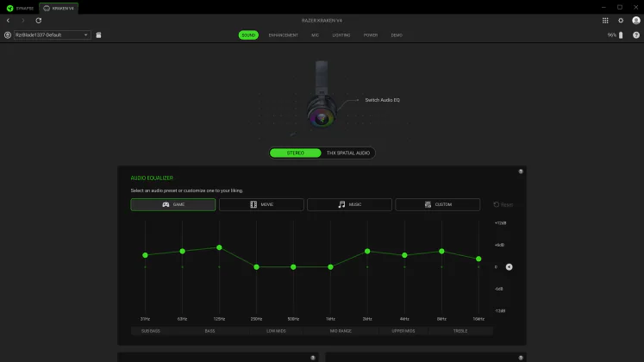Open Synapse settings gear
Screen dimensions: 644x362
pyautogui.click(x=621, y=20)
